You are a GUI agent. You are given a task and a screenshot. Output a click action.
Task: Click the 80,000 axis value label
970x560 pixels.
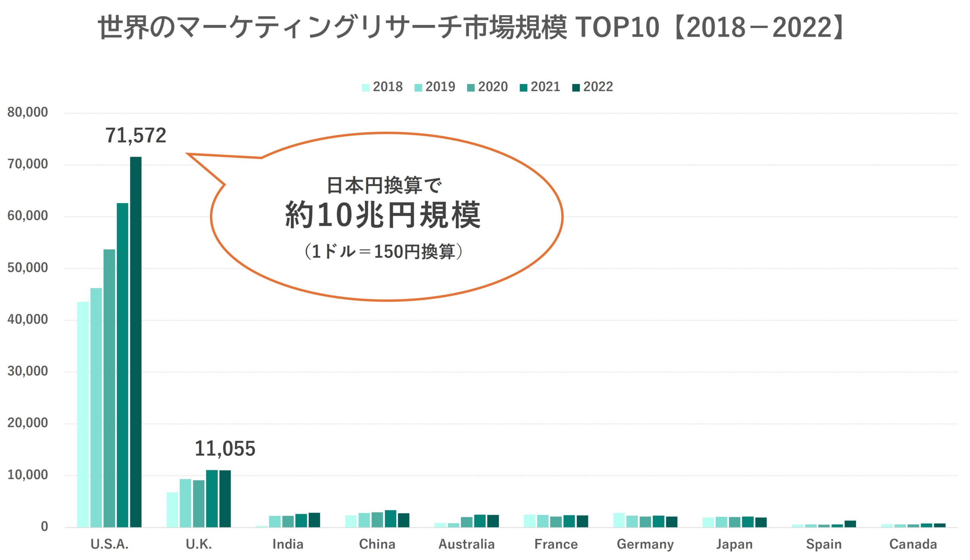27,112
